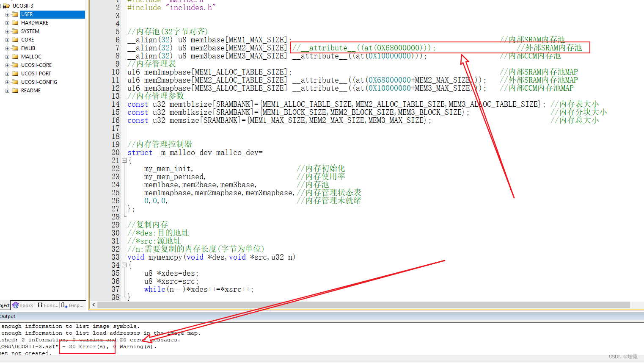Collapse the mymemcpy function block at line 34
The width and height of the screenshot is (644, 363).
[x=124, y=265]
